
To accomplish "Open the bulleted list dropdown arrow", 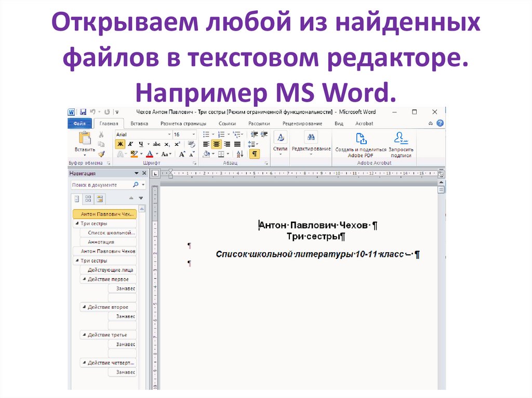I will (x=212, y=134).
